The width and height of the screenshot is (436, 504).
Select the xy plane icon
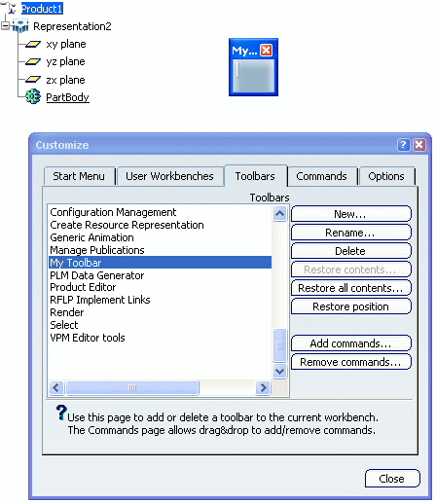33,44
